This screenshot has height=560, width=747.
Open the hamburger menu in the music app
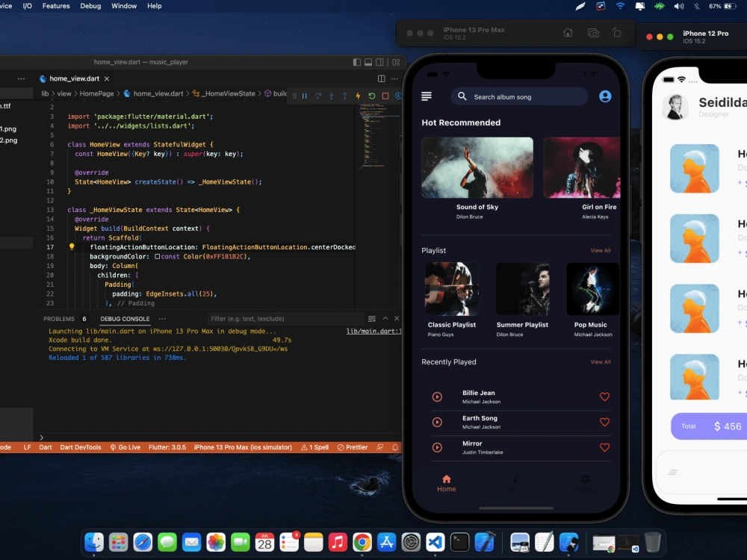427,96
